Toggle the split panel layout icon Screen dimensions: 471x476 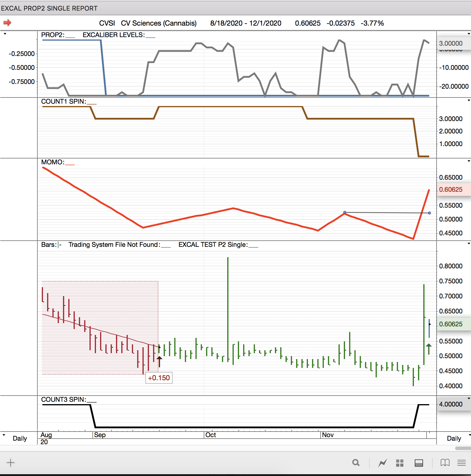(x=419, y=463)
